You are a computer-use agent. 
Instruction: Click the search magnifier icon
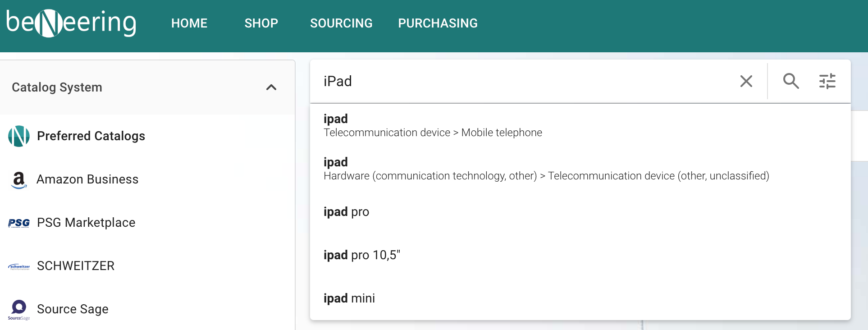[791, 81]
